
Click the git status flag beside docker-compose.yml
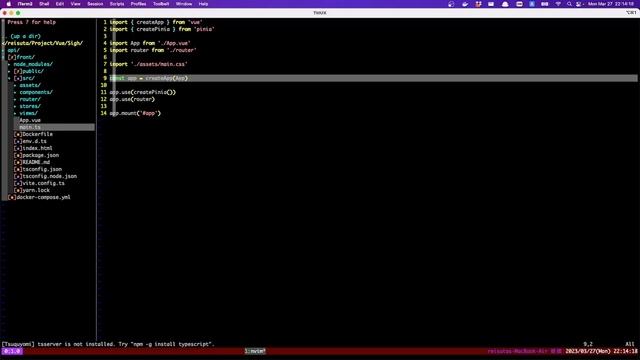tap(12, 197)
